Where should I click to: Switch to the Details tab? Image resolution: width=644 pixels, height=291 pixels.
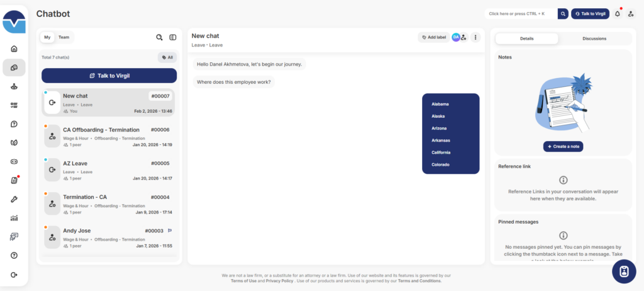click(526, 38)
